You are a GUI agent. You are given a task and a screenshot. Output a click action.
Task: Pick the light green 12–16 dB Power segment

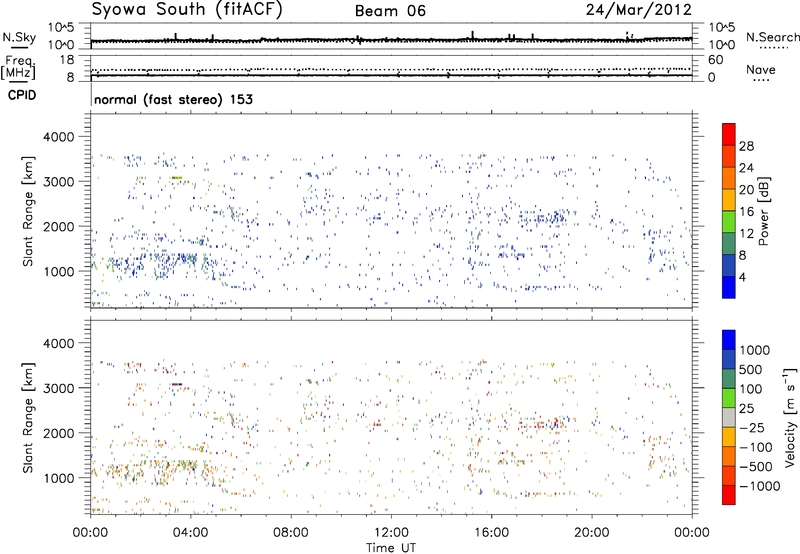[729, 221]
